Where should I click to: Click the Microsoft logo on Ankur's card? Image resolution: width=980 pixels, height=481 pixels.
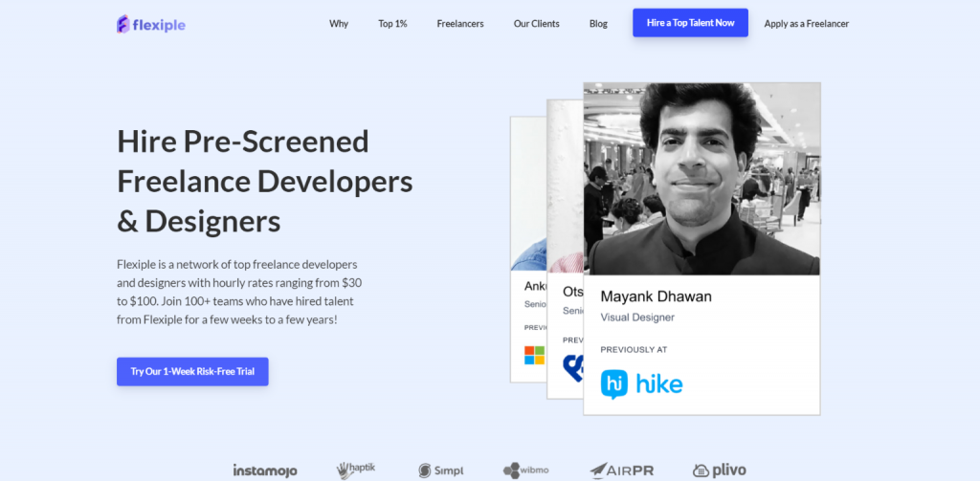point(534,356)
